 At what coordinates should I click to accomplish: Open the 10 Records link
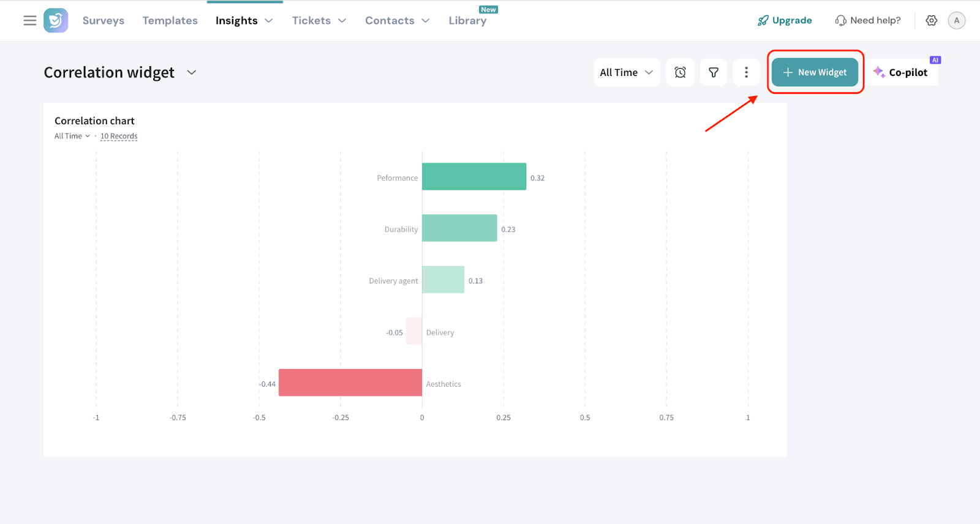click(x=119, y=136)
